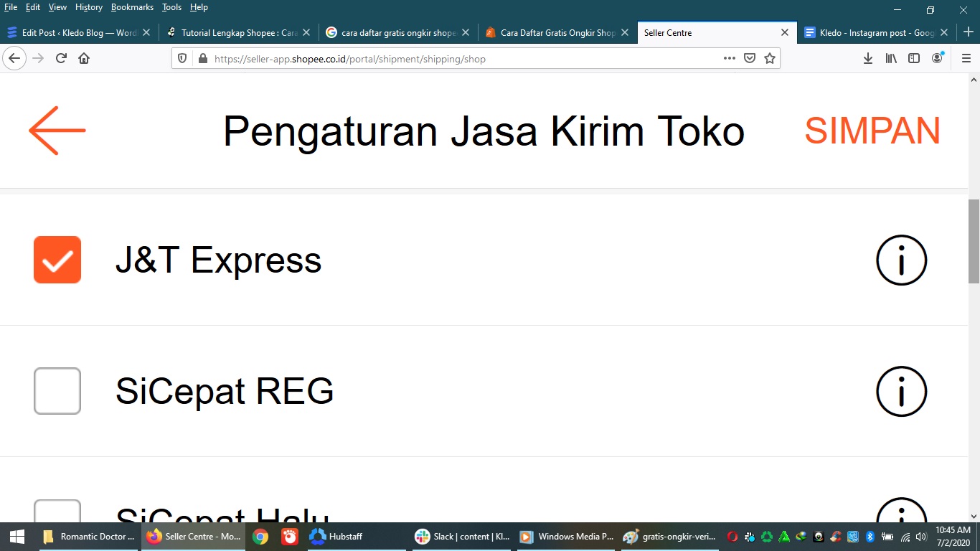View site security padlock info
The width and height of the screenshot is (980, 551).
coord(202,59)
